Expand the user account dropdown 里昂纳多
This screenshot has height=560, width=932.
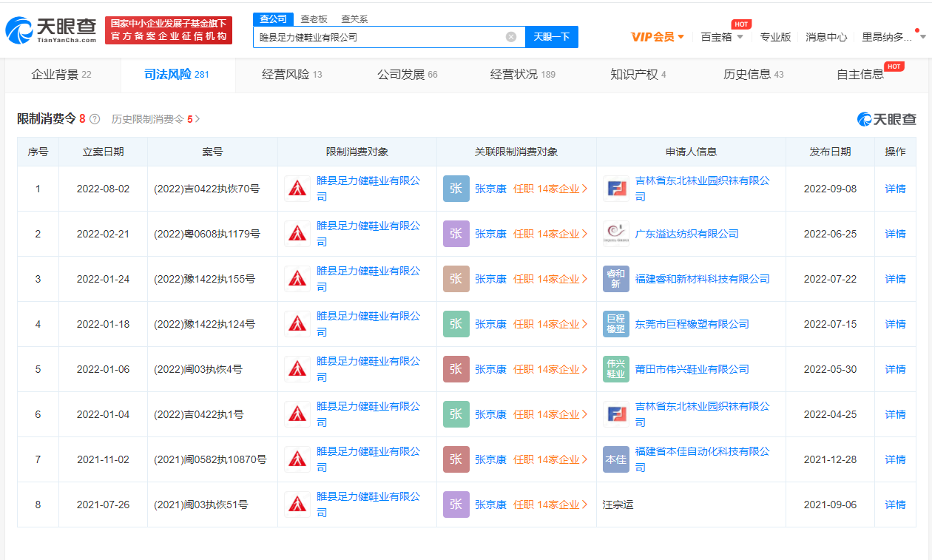894,36
